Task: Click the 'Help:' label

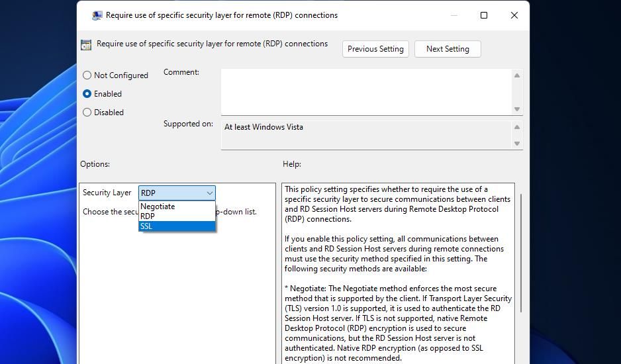Action: pyautogui.click(x=292, y=164)
